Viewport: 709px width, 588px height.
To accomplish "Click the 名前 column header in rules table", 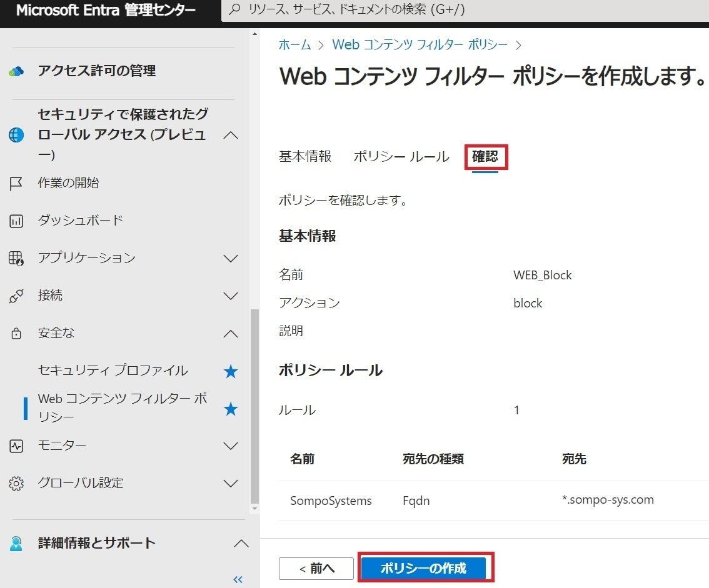I will pos(303,459).
